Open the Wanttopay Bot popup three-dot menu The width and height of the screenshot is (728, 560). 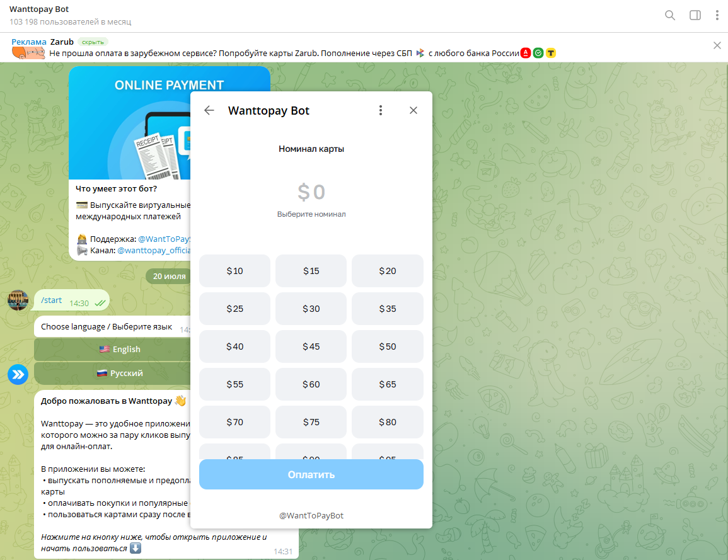[x=380, y=110]
